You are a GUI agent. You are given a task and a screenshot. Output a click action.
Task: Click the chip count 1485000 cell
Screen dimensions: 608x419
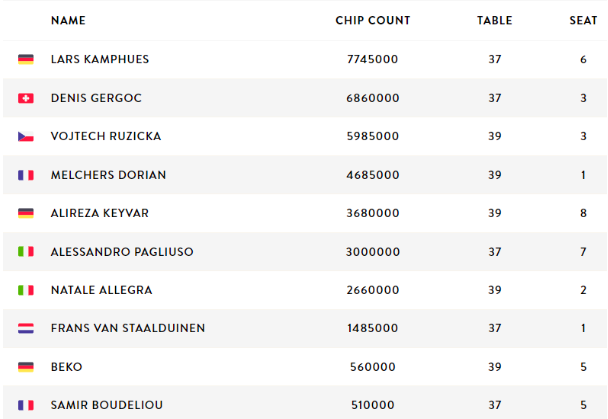373,329
